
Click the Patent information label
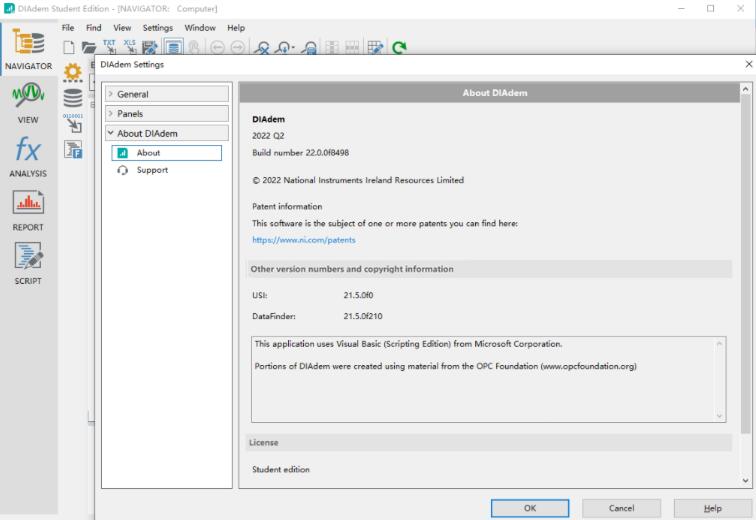coord(287,206)
